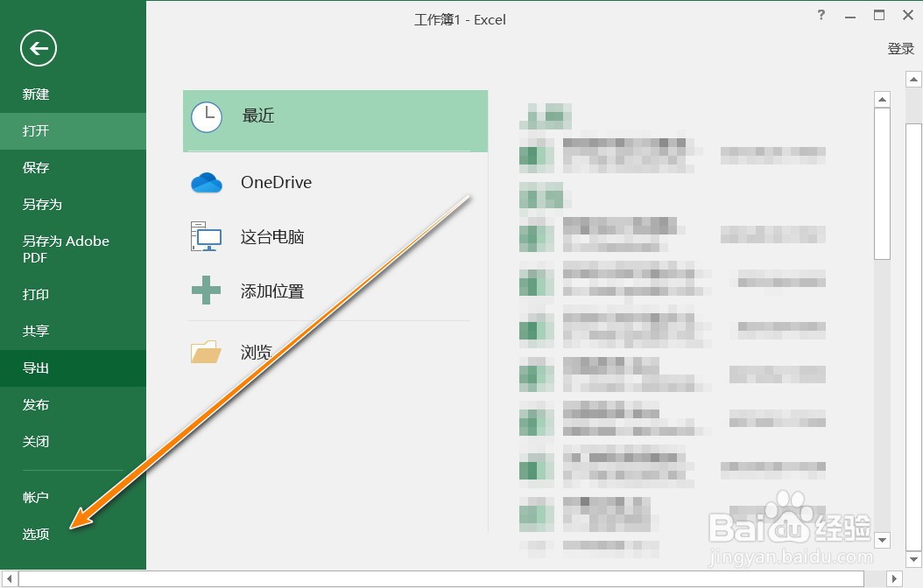This screenshot has height=588, width=923.
Task: Click horizontal scrollbar right arrow
Action: coord(894,578)
